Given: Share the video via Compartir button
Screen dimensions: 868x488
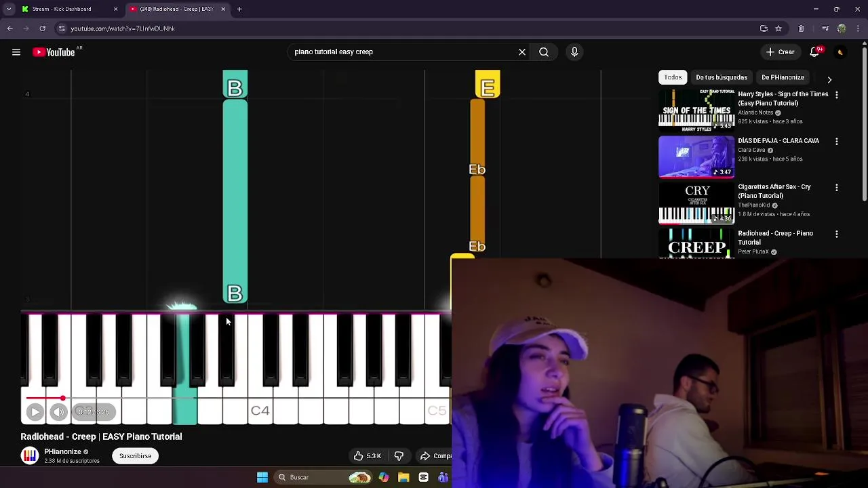Looking at the screenshot, I should (x=435, y=456).
